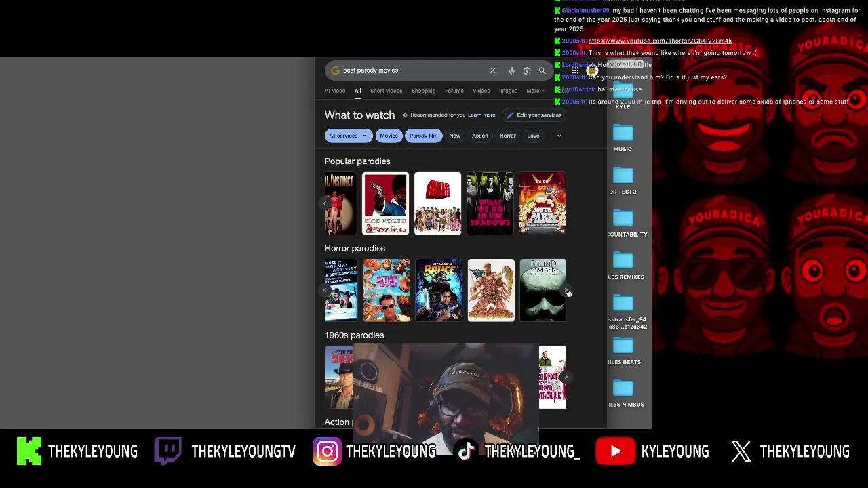Open Google Lens image search icon
Image resolution: width=868 pixels, height=488 pixels.
click(527, 70)
